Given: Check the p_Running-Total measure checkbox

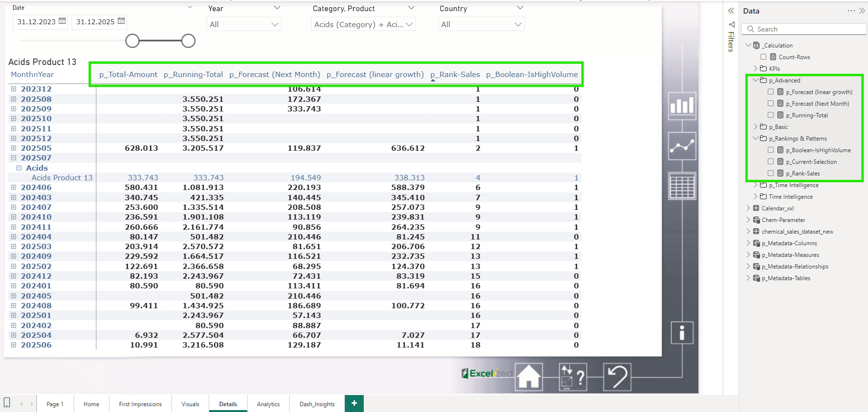Looking at the screenshot, I should click(x=771, y=115).
